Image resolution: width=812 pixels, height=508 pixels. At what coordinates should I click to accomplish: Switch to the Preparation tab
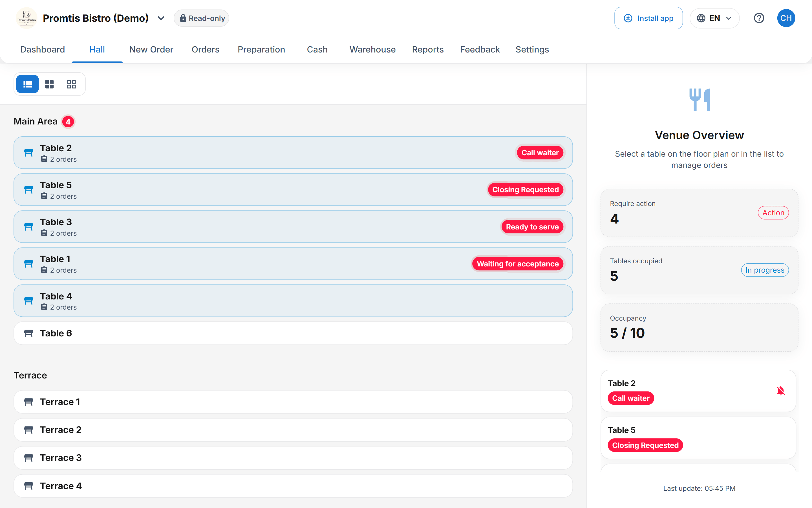click(261, 49)
